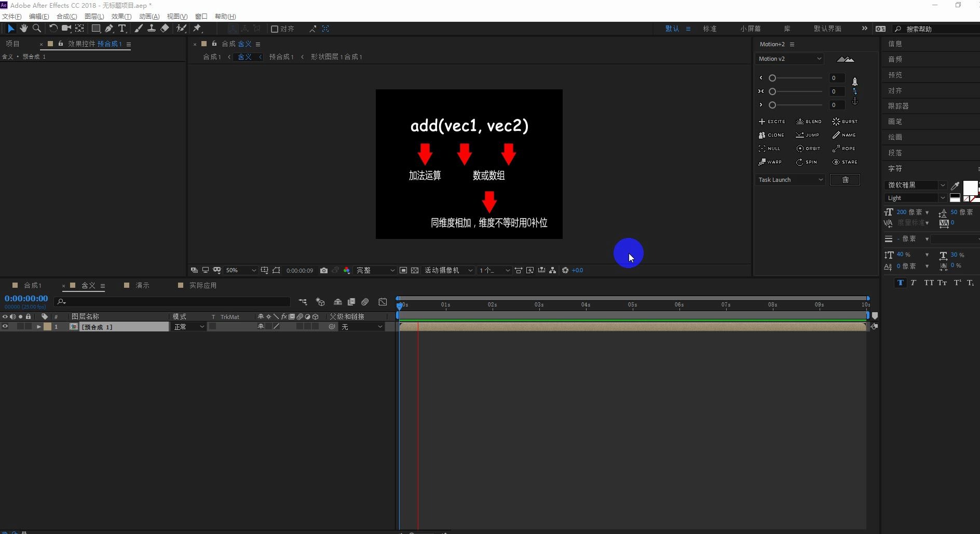Click the WARP button in Motion panel
This screenshot has height=534, width=980.
(770, 162)
